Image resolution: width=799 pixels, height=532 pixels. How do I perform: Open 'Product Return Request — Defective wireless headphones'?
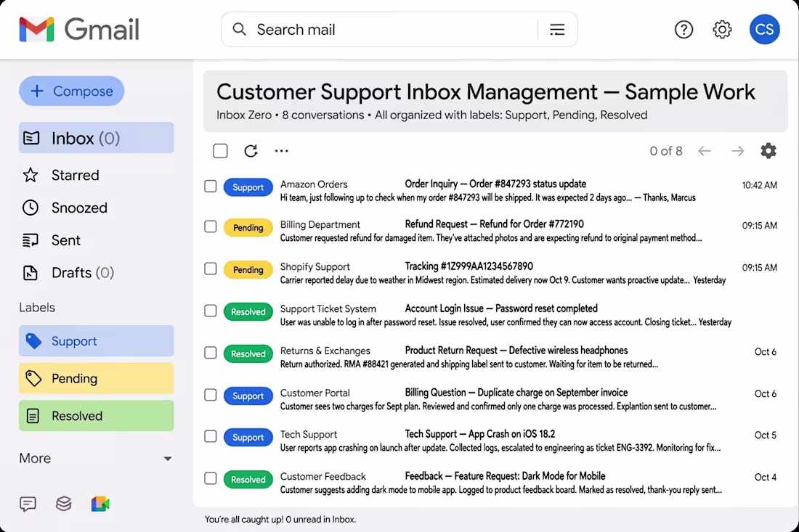(516, 351)
